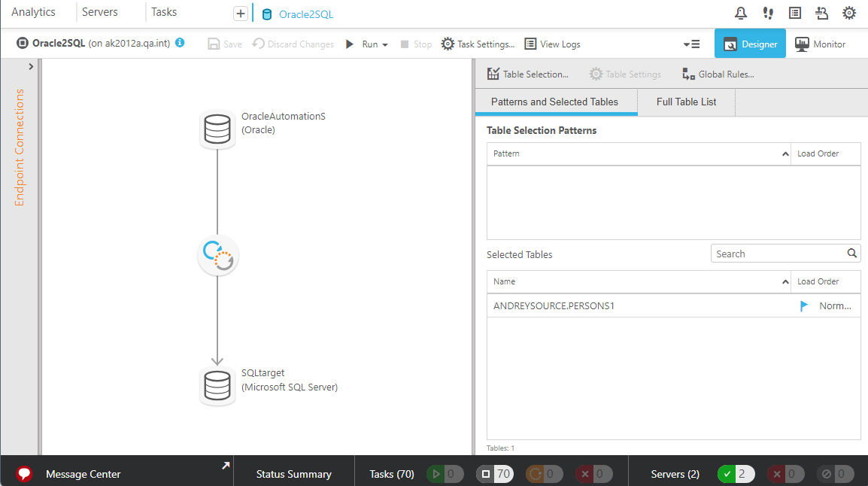The width and height of the screenshot is (868, 486).
Task: Select the Designer view toggle
Action: [x=750, y=44]
